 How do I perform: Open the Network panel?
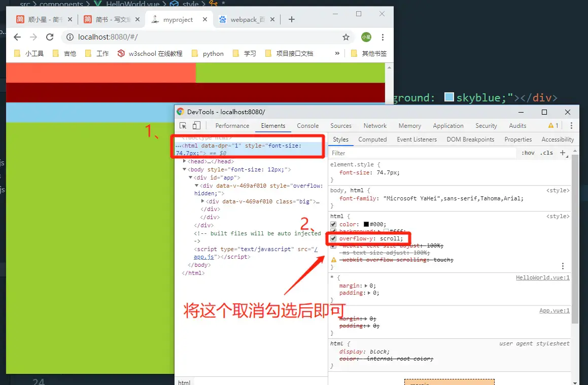pyautogui.click(x=374, y=126)
